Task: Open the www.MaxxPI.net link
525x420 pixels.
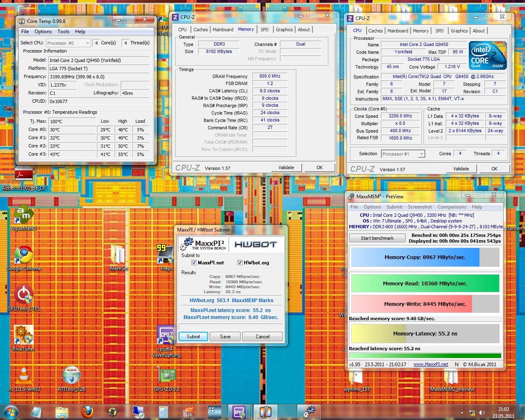Action: coord(431,364)
